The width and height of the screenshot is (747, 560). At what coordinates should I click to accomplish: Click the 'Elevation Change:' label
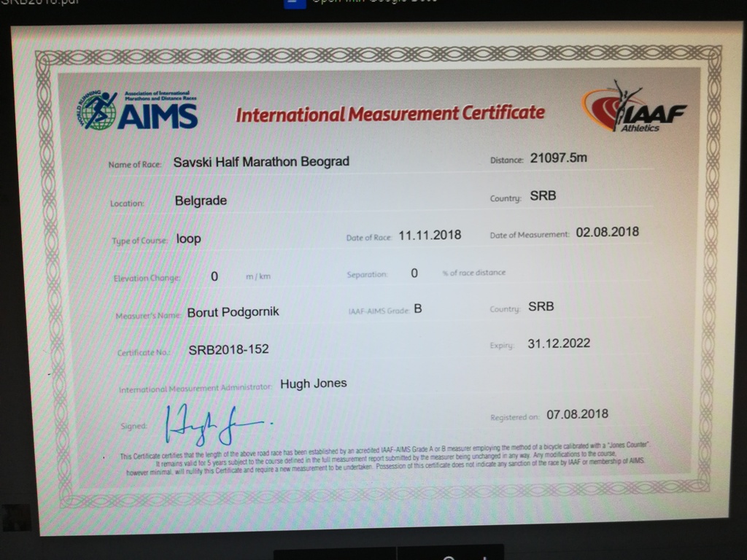147,278
